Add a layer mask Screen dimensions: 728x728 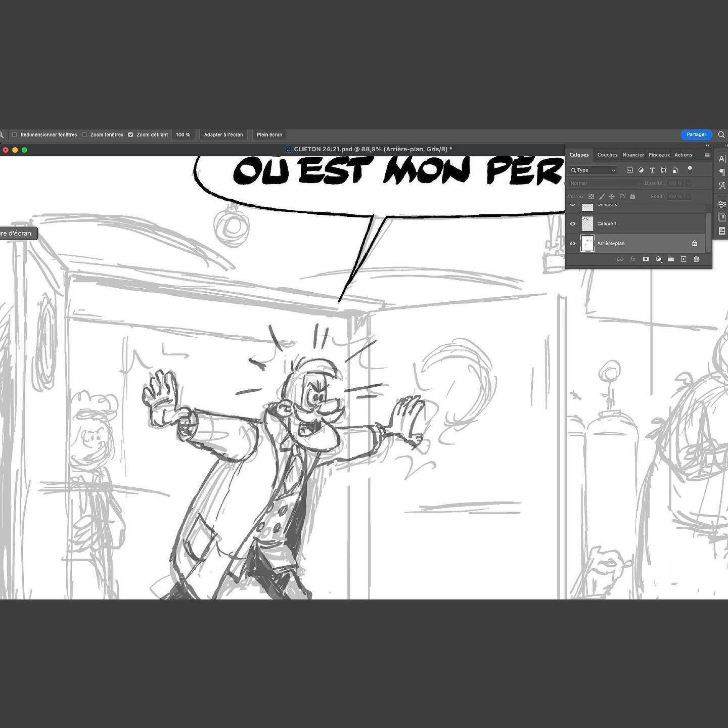[646, 259]
